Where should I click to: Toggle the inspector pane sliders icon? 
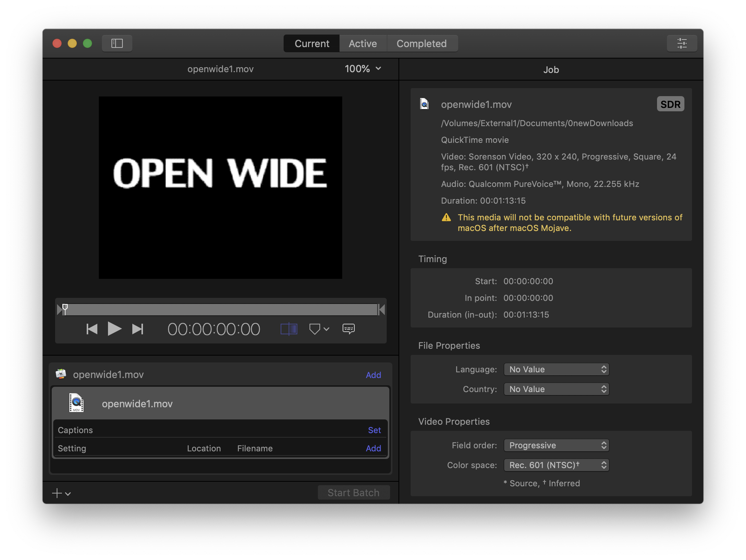pyautogui.click(x=682, y=43)
